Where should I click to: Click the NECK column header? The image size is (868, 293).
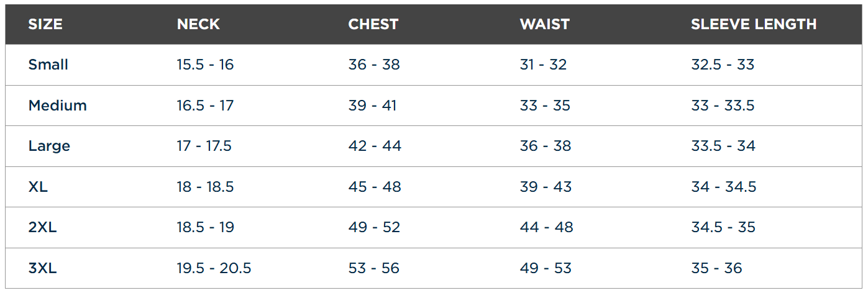tap(198, 24)
